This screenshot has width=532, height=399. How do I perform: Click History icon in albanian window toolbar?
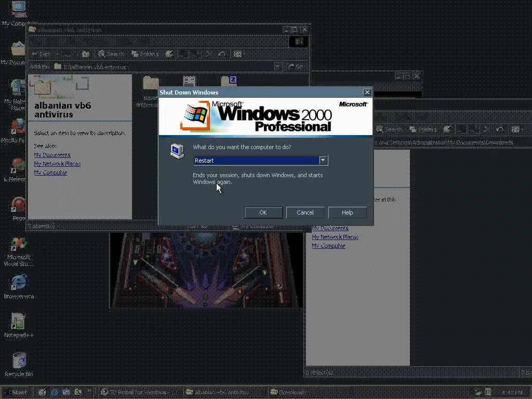169,54
